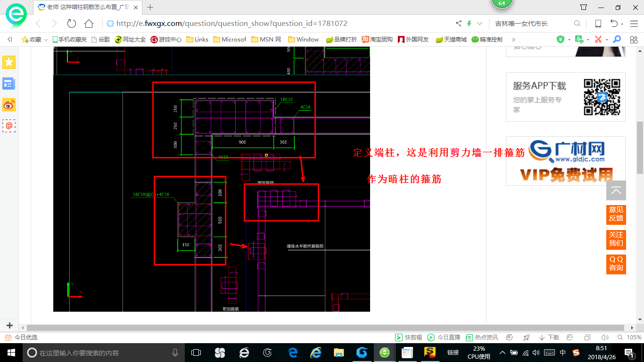The image size is (644, 362).
Task: Open a new tab with plus button
Action: coord(150,8)
